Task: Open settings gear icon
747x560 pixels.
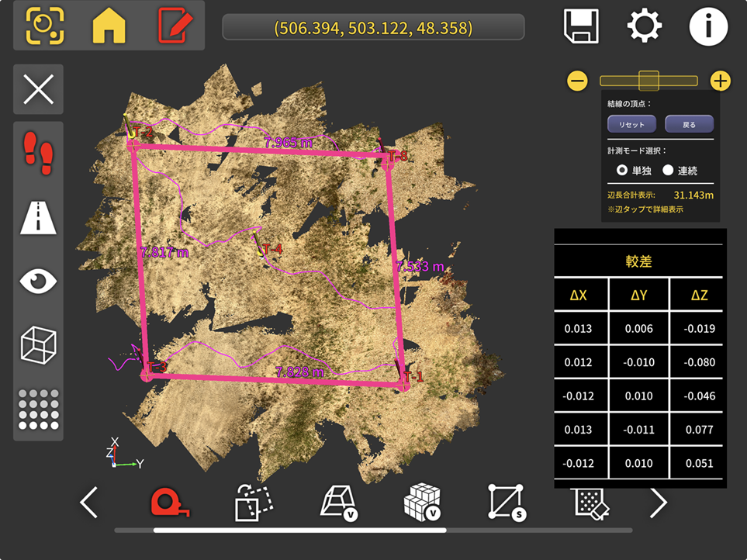Action: pos(644,26)
